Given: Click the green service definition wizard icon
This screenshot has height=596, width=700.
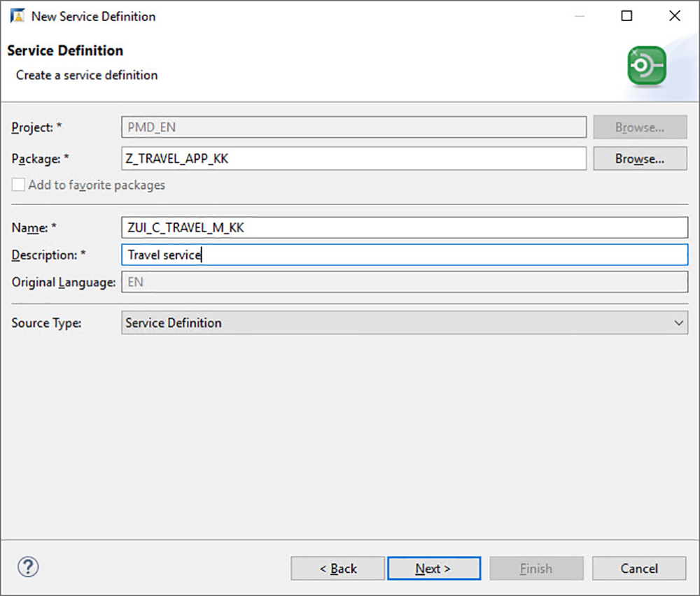Looking at the screenshot, I should [646, 63].
